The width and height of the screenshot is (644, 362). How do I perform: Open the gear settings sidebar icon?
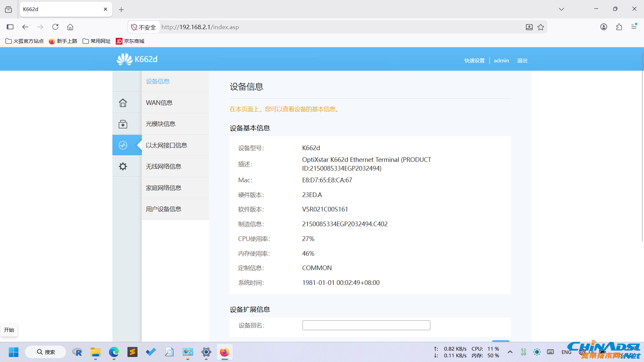[x=123, y=166]
